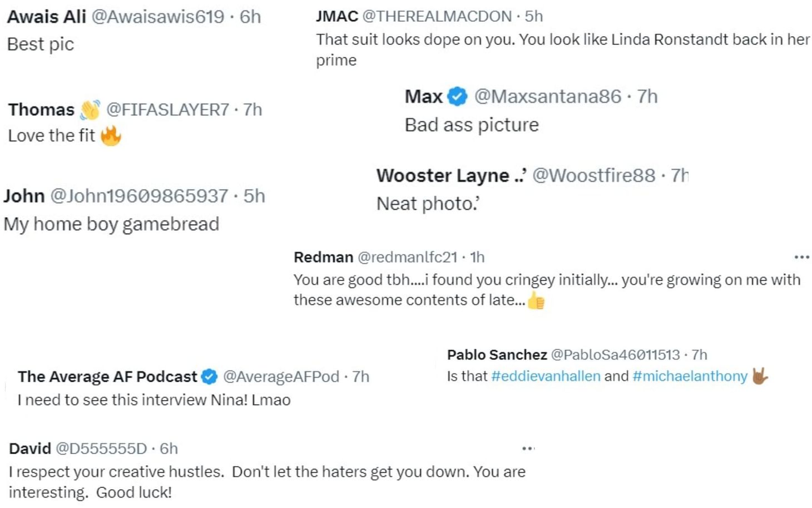812x508 pixels.
Task: Open Awais Ali's profile name
Action: (x=46, y=17)
